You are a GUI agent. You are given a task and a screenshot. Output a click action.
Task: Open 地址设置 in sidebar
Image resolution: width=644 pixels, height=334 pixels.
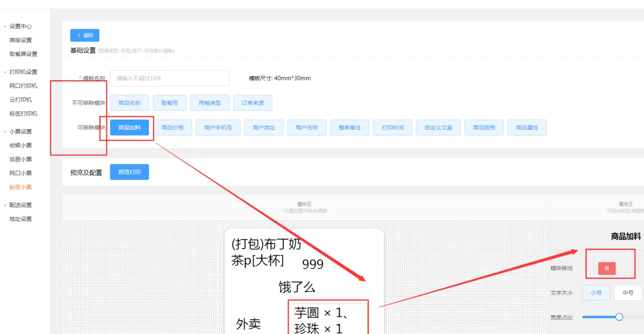click(x=21, y=219)
